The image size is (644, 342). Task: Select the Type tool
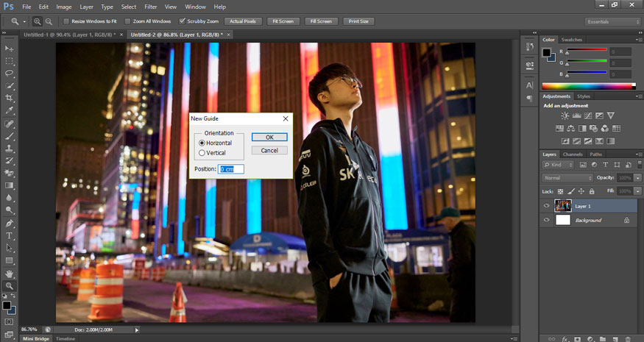pyautogui.click(x=10, y=235)
